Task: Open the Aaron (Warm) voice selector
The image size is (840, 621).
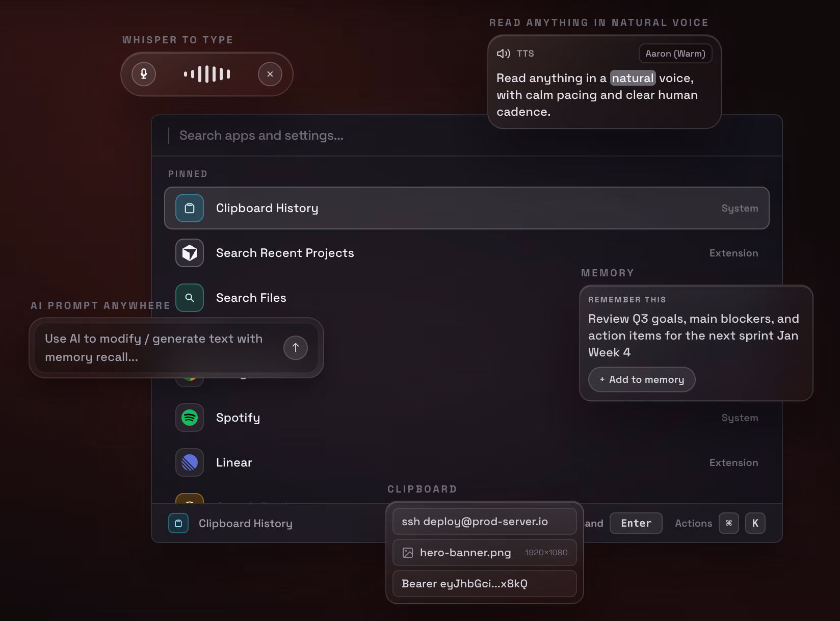Action: click(x=675, y=53)
